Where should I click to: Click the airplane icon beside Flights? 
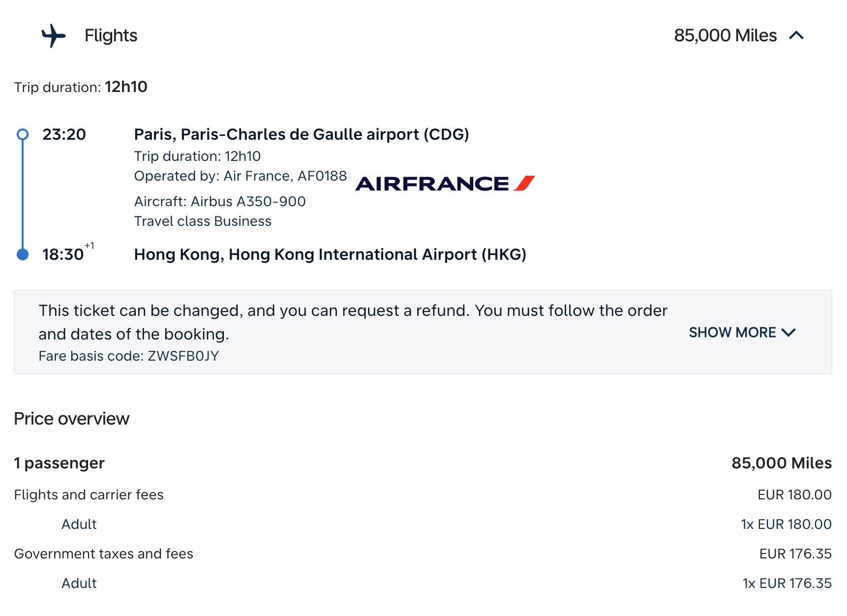tap(53, 35)
